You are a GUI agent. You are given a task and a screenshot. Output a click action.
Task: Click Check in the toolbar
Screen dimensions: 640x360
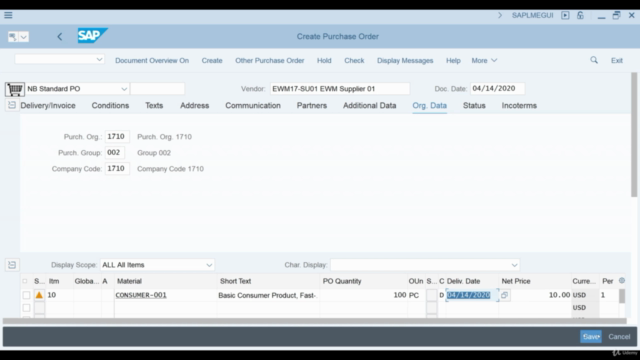click(x=354, y=60)
